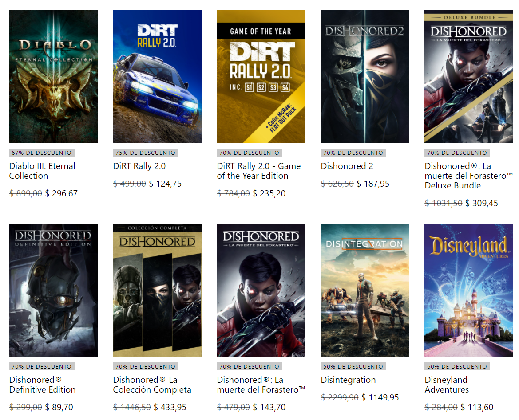
Task: Click the blue DiRT Rally 2.0 cover image
Action: [x=157, y=77]
